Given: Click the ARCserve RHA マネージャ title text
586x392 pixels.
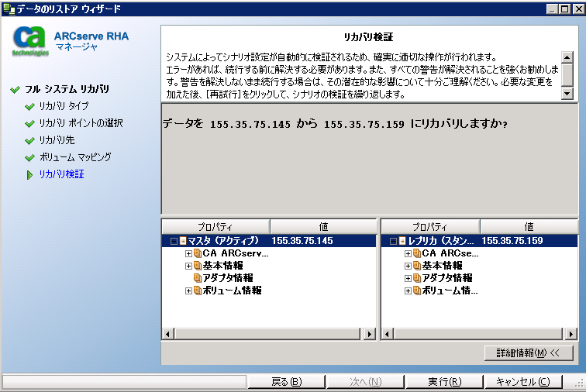Looking at the screenshot, I should pyautogui.click(x=91, y=41).
